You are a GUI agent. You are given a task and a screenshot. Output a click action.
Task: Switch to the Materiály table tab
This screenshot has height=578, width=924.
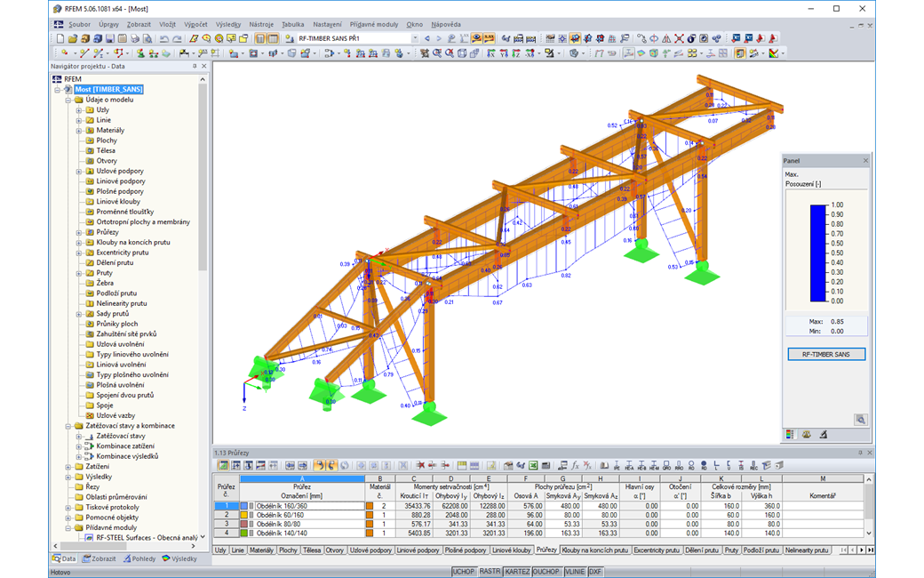coord(261,550)
